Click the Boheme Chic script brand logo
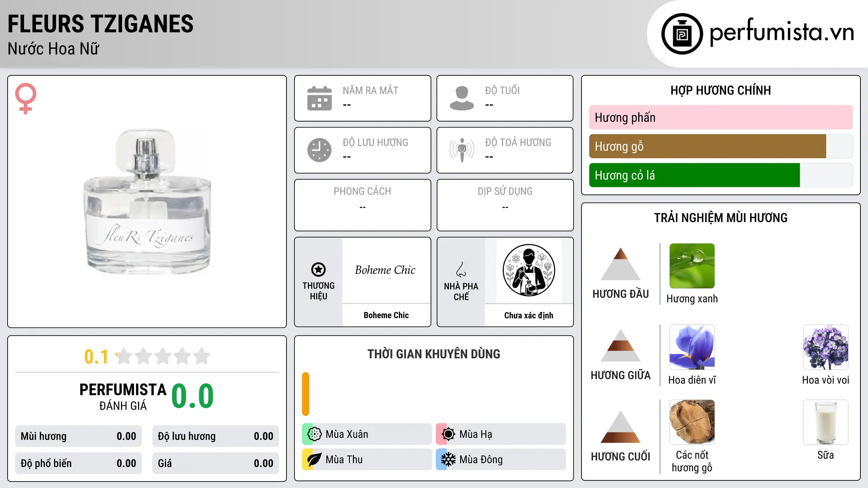Screen dimensions: 868x488 pos(385,270)
